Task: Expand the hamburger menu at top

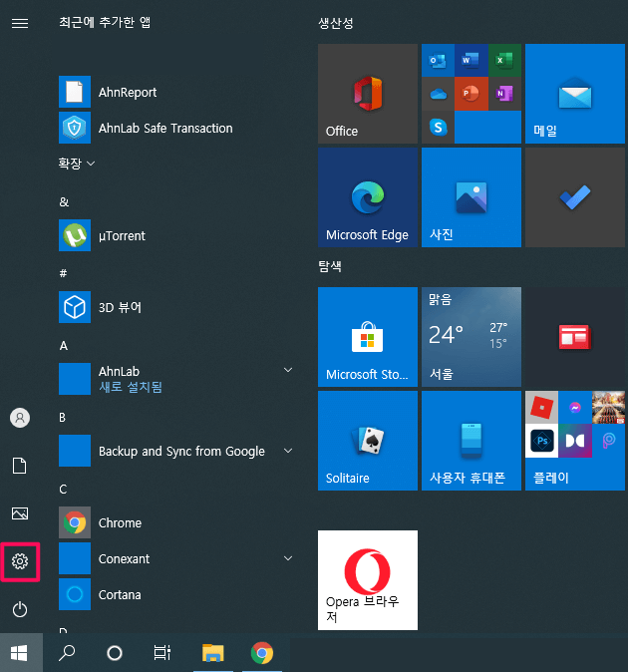Action: tap(20, 23)
